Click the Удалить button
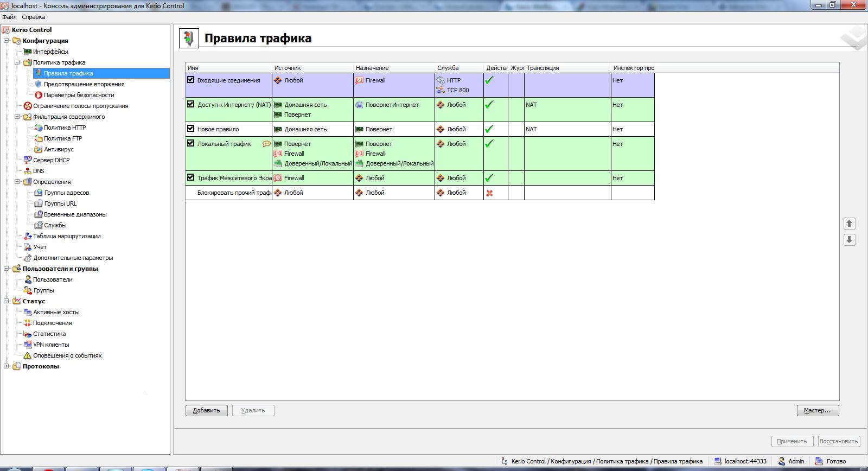Image resolution: width=868 pixels, height=471 pixels. [253, 410]
